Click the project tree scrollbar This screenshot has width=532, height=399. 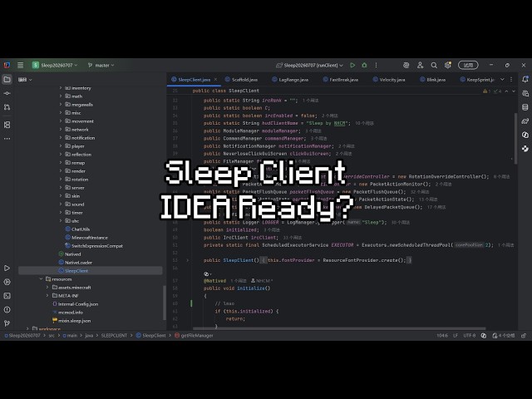tap(165, 302)
